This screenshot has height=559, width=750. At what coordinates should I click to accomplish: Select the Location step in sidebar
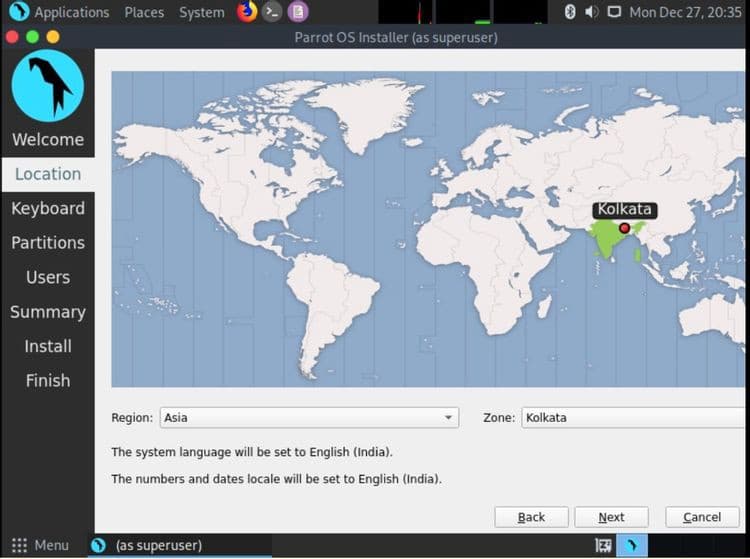pos(48,174)
